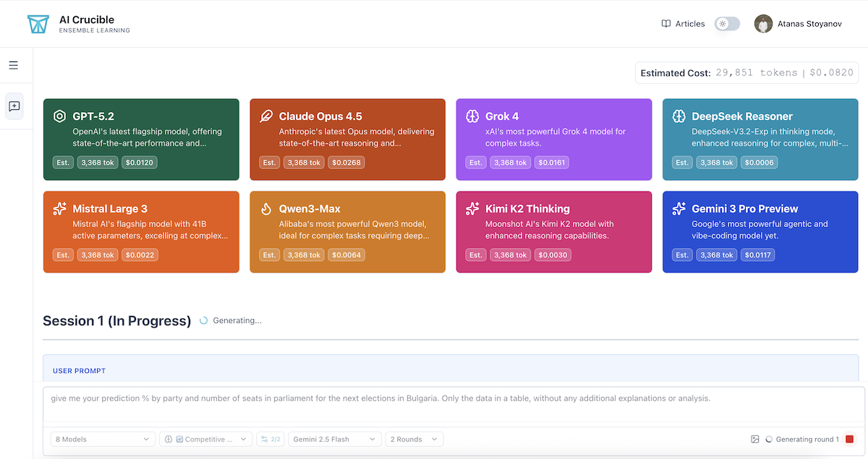This screenshot has width=868, height=459.
Task: Stop generation with the red square button
Action: (849, 439)
